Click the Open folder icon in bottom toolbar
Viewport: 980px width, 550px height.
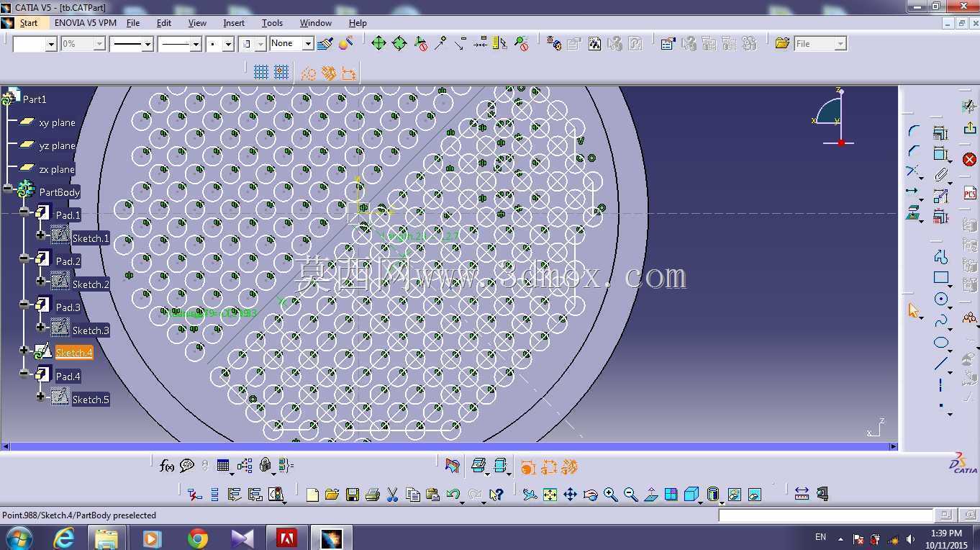[332, 495]
